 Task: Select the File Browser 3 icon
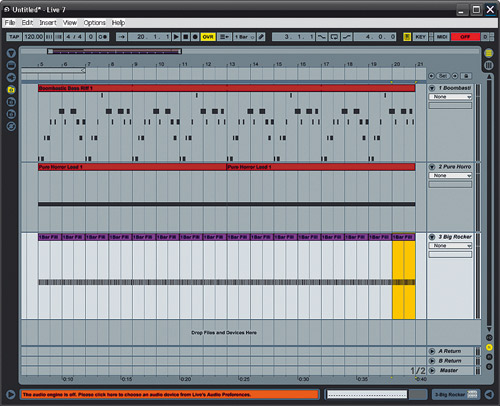click(x=11, y=114)
